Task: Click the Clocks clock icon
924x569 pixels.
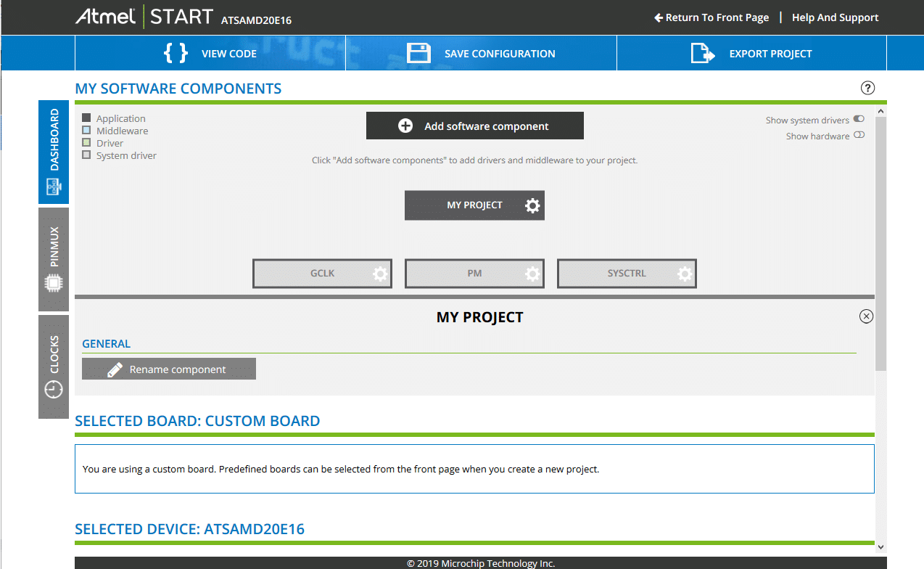Action: click(54, 390)
